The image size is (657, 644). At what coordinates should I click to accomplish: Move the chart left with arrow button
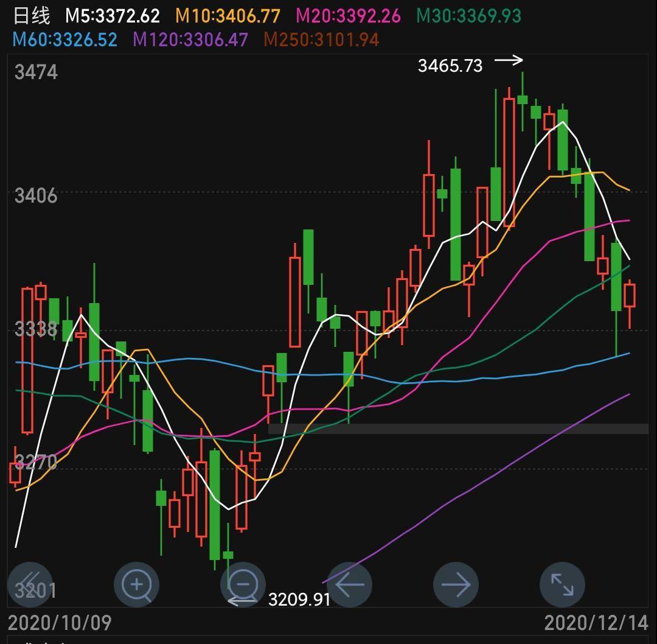point(349,584)
